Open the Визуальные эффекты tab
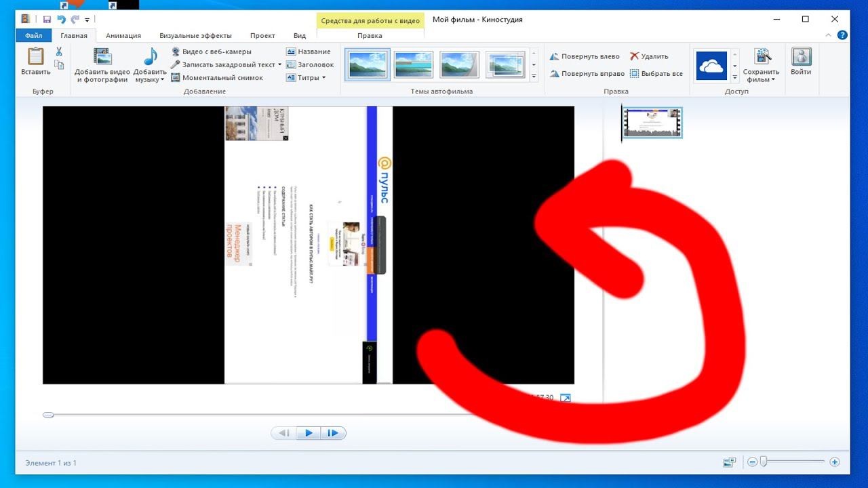Image resolution: width=868 pixels, height=488 pixels. [x=195, y=36]
